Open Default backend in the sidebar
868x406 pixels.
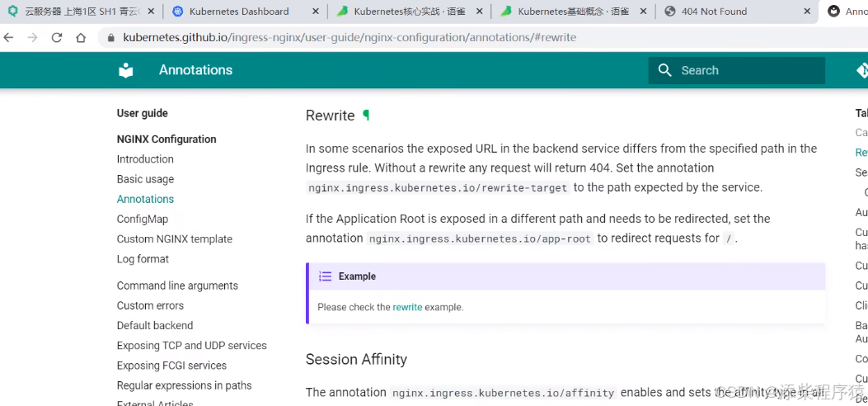click(x=155, y=325)
